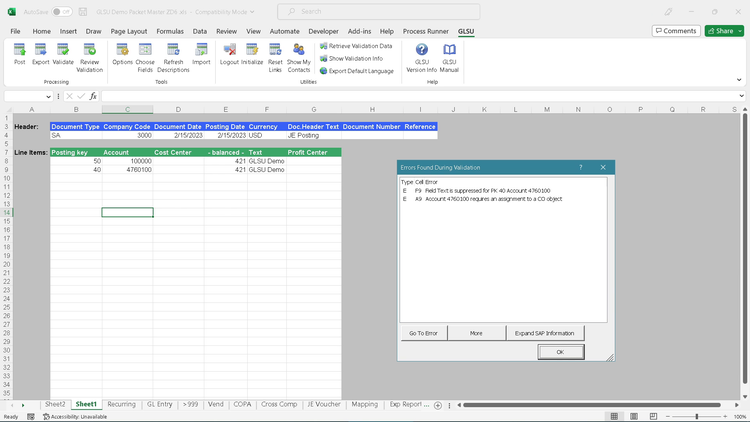Run the Validate command

(x=63, y=54)
